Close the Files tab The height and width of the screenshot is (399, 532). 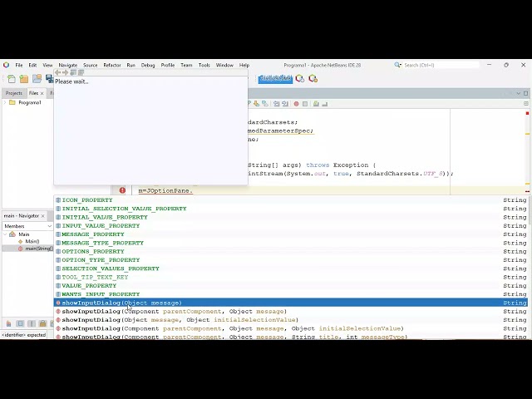42,93
